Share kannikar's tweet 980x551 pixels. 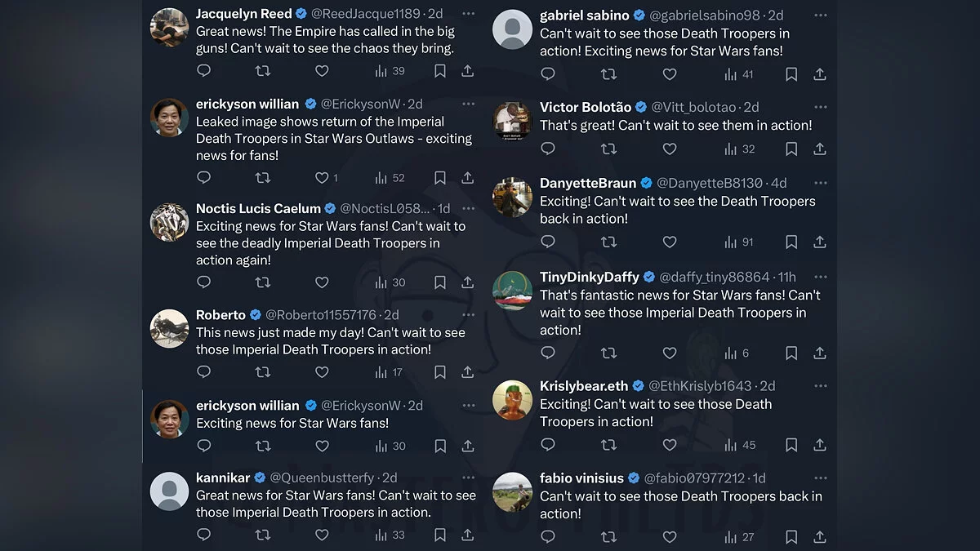tap(468, 535)
